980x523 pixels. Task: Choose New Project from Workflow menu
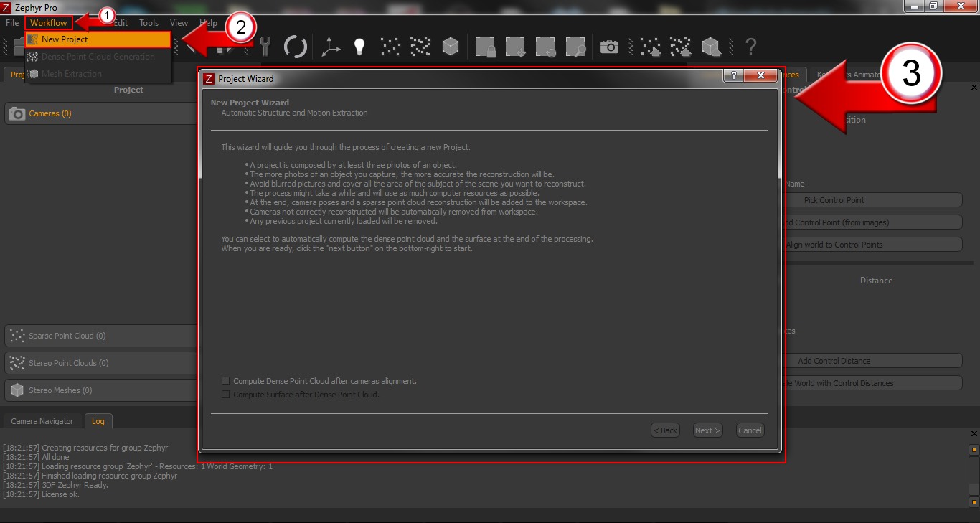point(98,39)
